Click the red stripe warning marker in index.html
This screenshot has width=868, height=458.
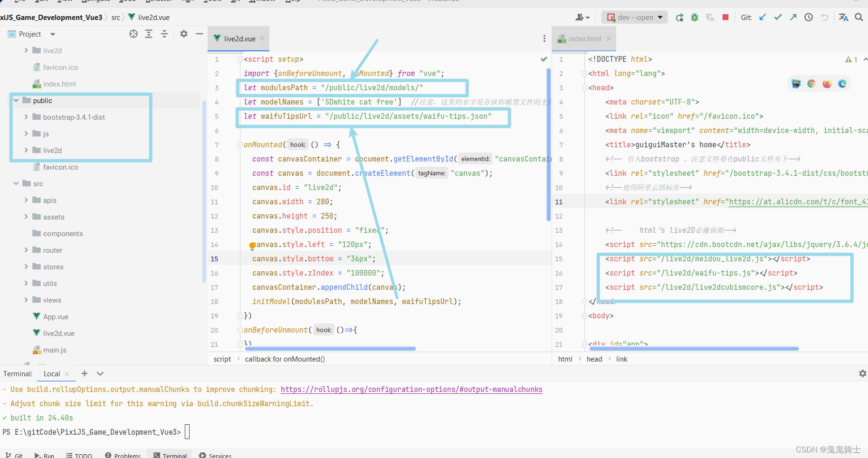pos(849,59)
